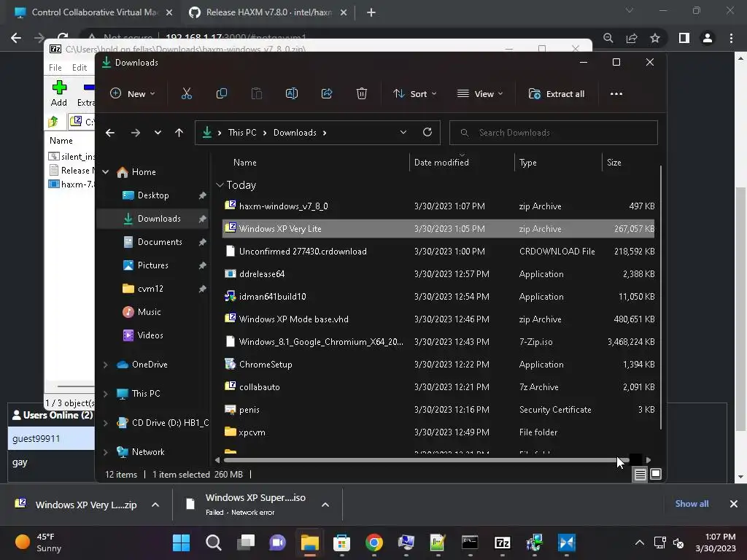
Task: Collapse the Today group
Action: coord(220,184)
